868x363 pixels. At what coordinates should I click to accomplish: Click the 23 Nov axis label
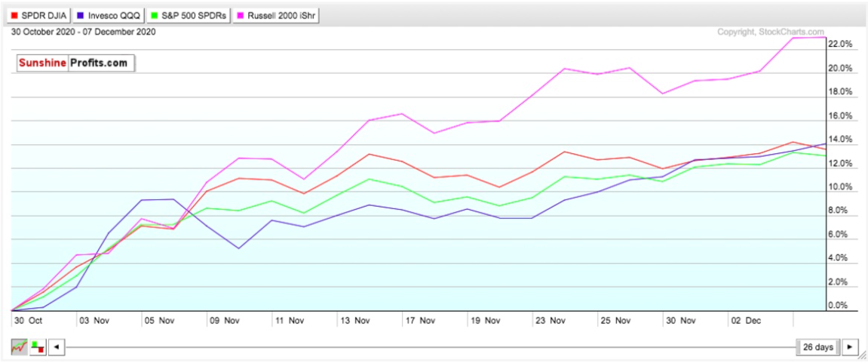(551, 320)
